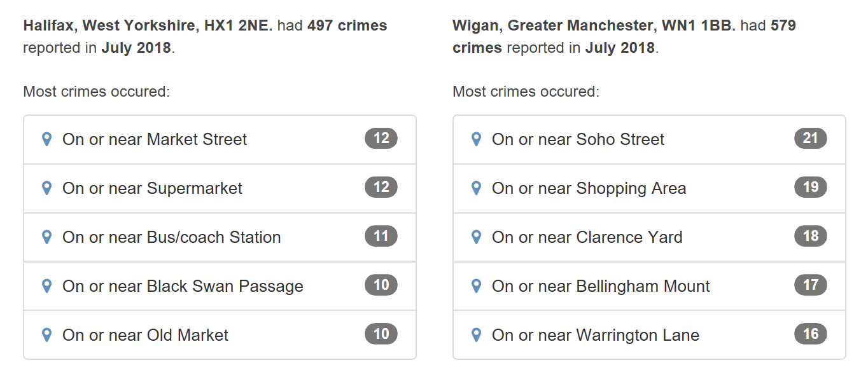
Task: Click the location marker for Warrington Lane
Action: (476, 334)
